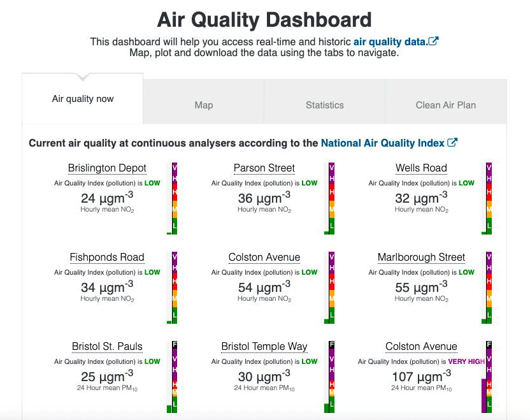This screenshot has width=530, height=420.
Task: Select the Air quality now tab
Action: 83,99
